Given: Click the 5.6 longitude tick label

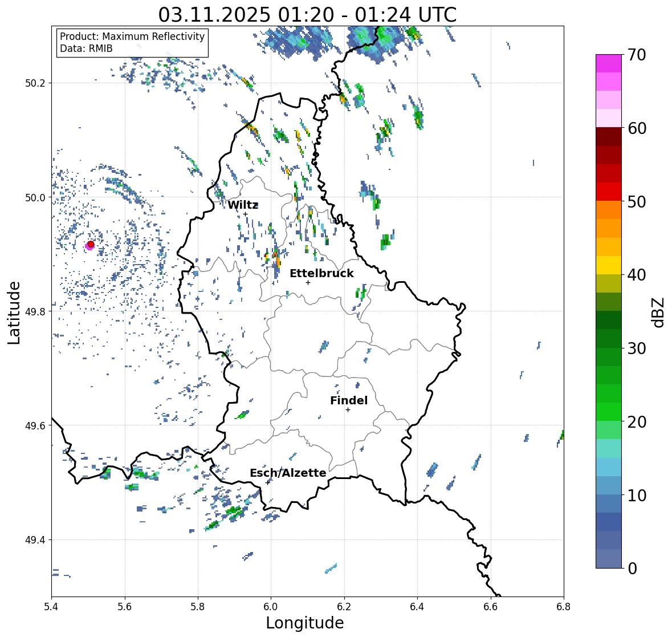Looking at the screenshot, I should [x=125, y=607].
